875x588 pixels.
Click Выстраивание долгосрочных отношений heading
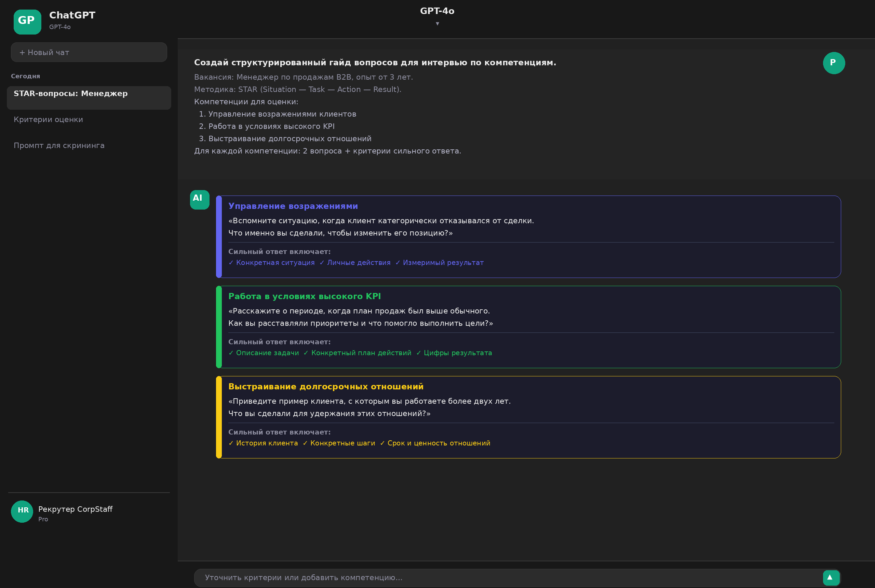(326, 386)
